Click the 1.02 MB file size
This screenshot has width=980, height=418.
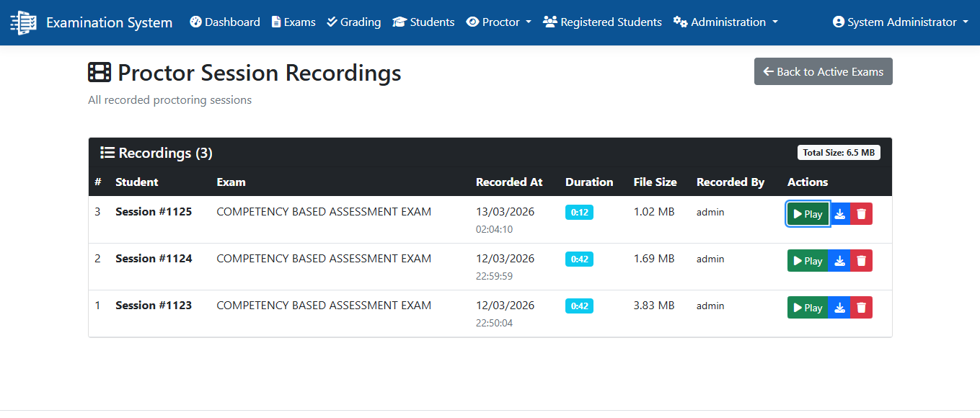pos(654,212)
